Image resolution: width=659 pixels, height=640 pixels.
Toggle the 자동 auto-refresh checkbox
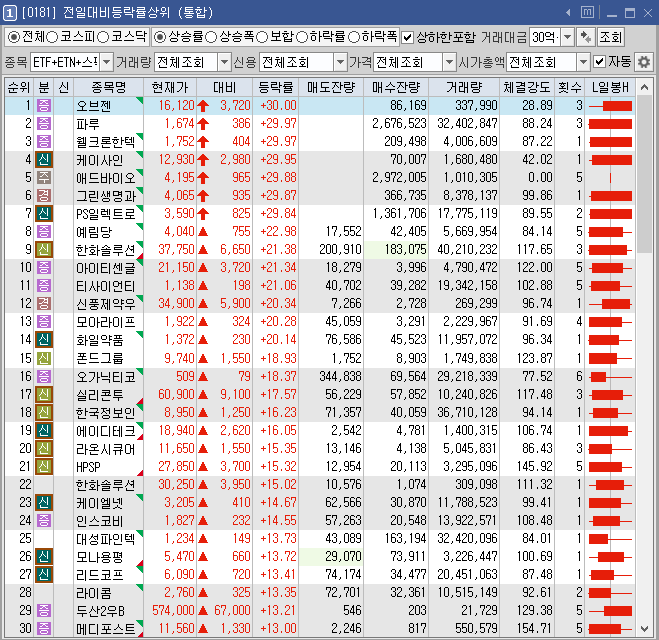pos(599,62)
